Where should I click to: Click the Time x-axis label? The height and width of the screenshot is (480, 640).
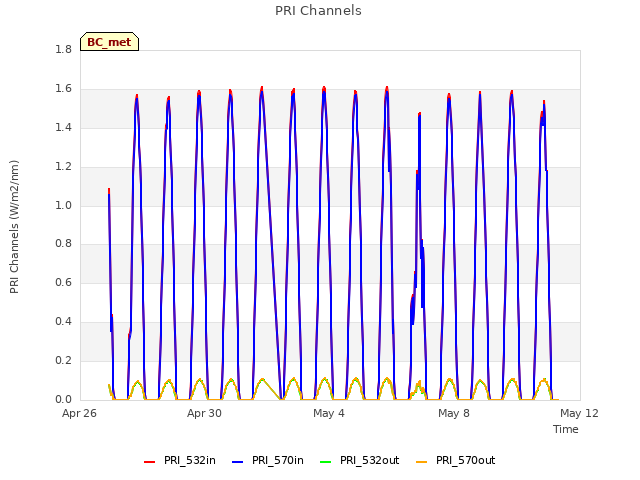click(566, 429)
